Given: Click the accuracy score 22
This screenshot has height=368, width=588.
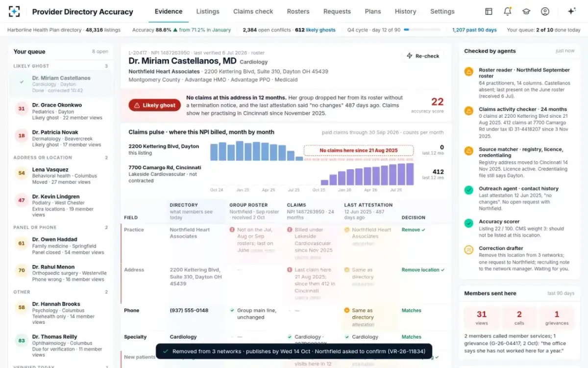Looking at the screenshot, I should coord(437,102).
